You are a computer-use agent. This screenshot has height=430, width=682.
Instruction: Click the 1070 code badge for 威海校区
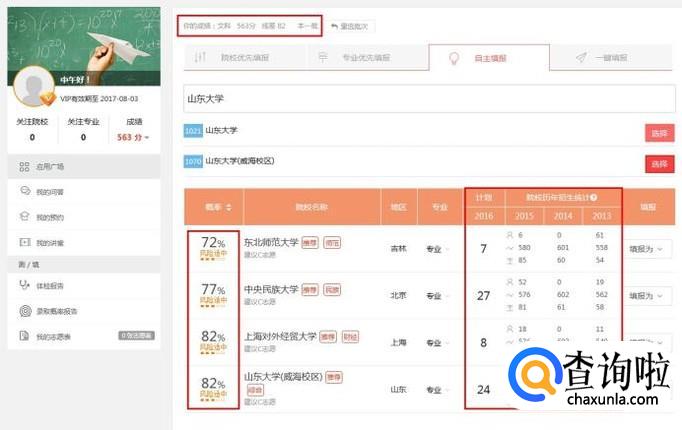click(x=193, y=161)
